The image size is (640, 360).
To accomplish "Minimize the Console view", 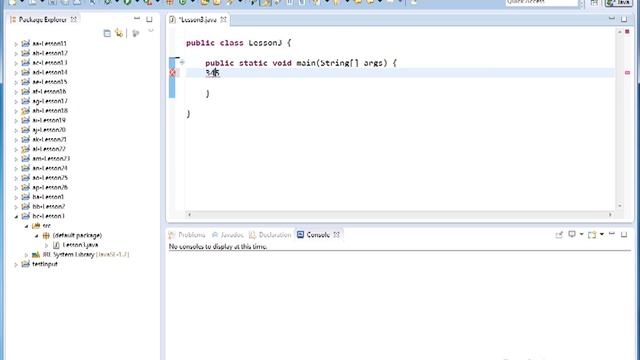I will pyautogui.click(x=611, y=234).
